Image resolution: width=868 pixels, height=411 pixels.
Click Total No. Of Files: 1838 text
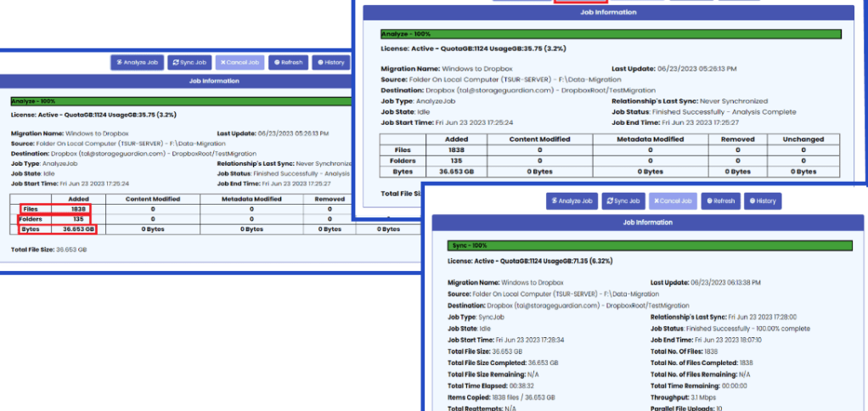(x=685, y=352)
